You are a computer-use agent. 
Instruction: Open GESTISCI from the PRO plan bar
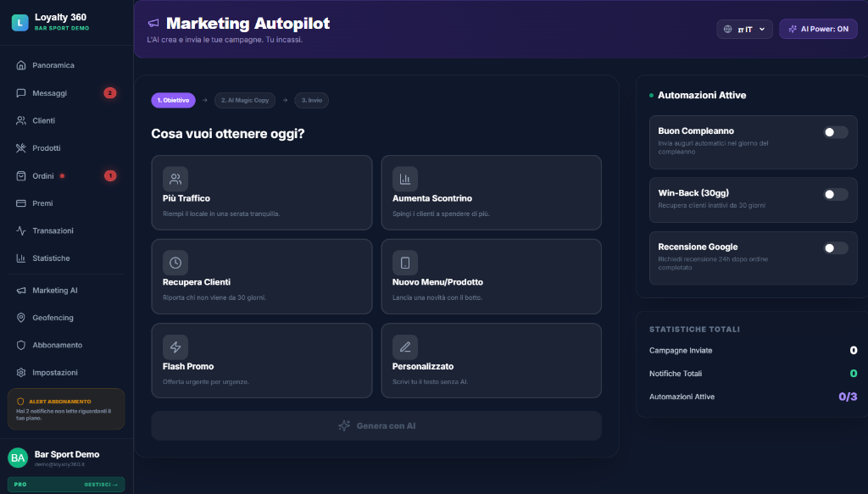(x=98, y=484)
